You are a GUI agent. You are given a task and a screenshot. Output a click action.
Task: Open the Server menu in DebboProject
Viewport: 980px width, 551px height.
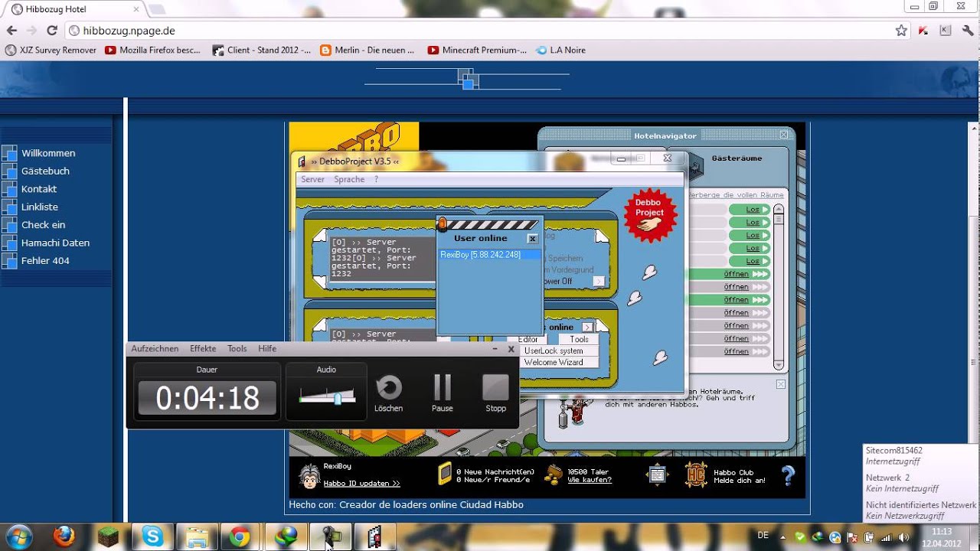312,179
